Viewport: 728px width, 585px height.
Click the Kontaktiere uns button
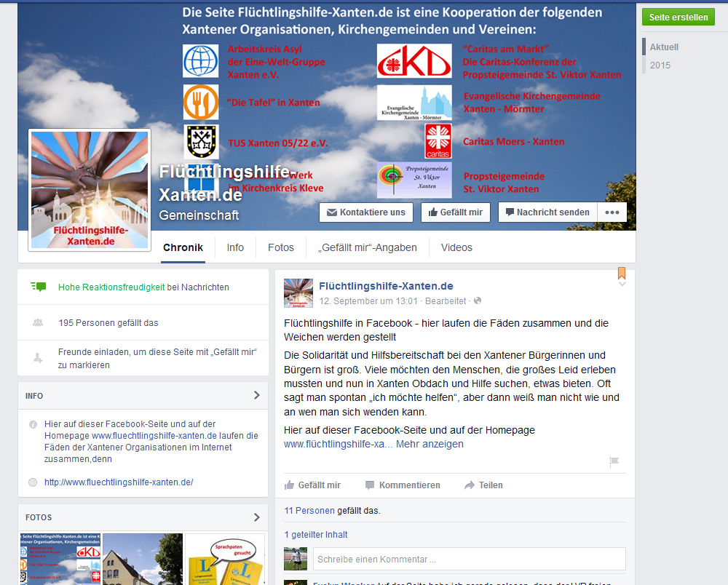[366, 212]
